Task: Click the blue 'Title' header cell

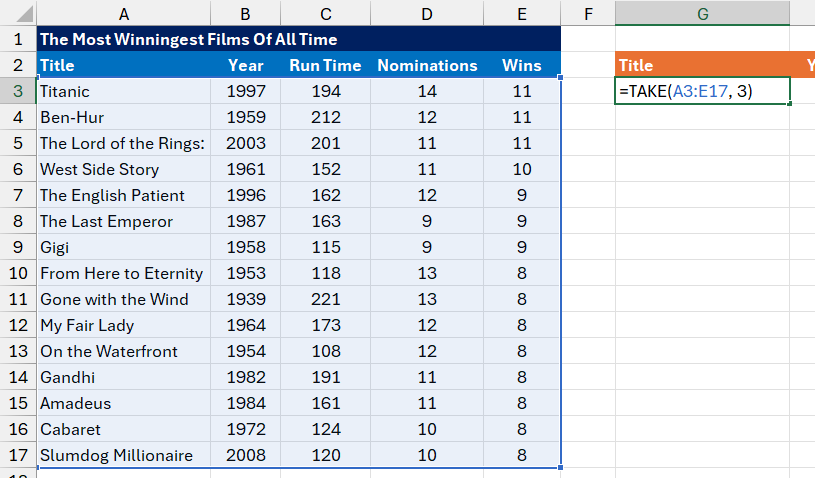Action: point(124,65)
